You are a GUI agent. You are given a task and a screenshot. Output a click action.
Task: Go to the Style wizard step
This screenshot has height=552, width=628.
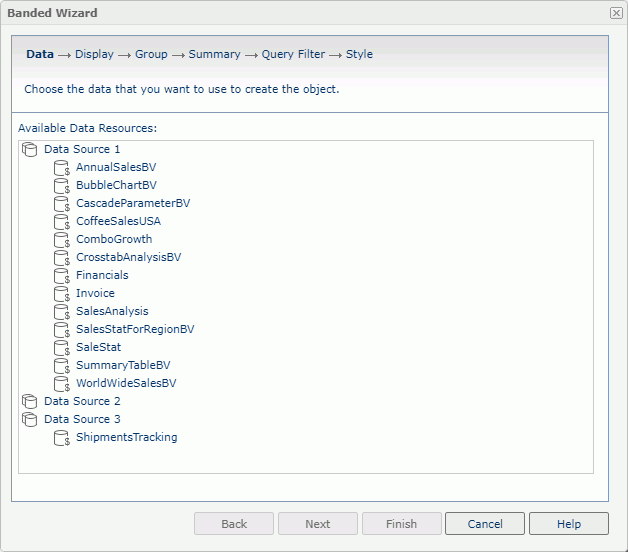(x=359, y=54)
